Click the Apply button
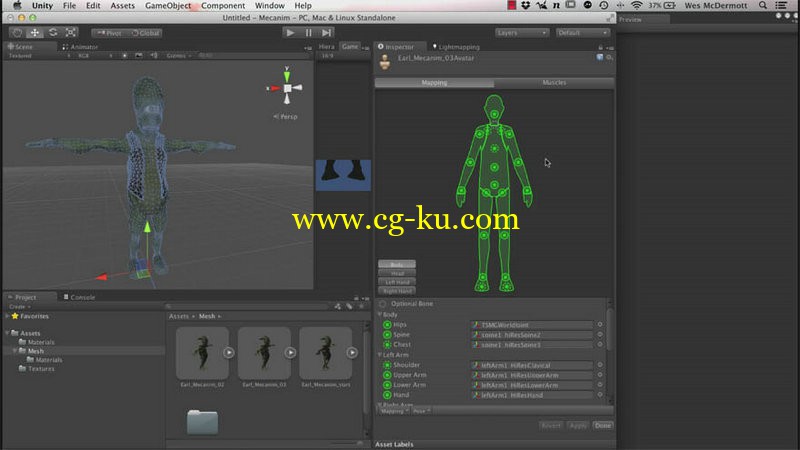Screen dimensions: 800x450 [x=578, y=426]
